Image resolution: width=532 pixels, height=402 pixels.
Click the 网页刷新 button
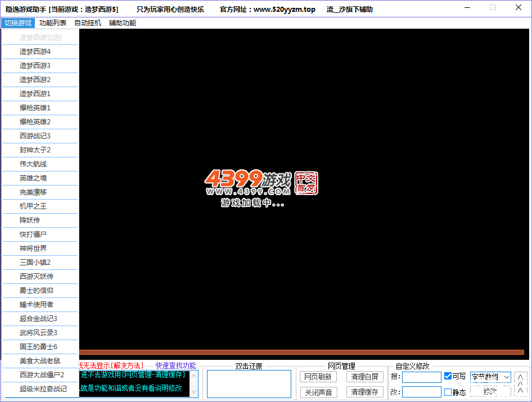tap(318, 377)
